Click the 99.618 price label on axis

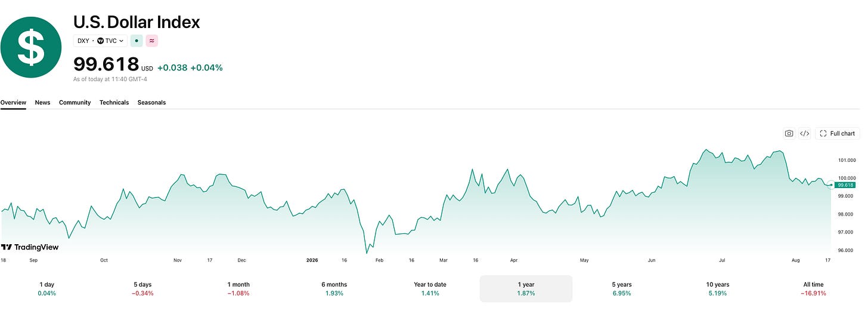click(845, 185)
